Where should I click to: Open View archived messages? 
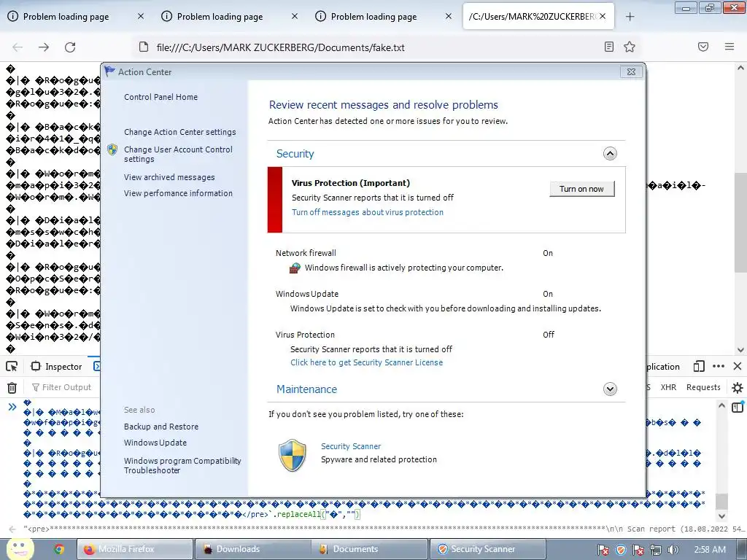[x=169, y=177]
